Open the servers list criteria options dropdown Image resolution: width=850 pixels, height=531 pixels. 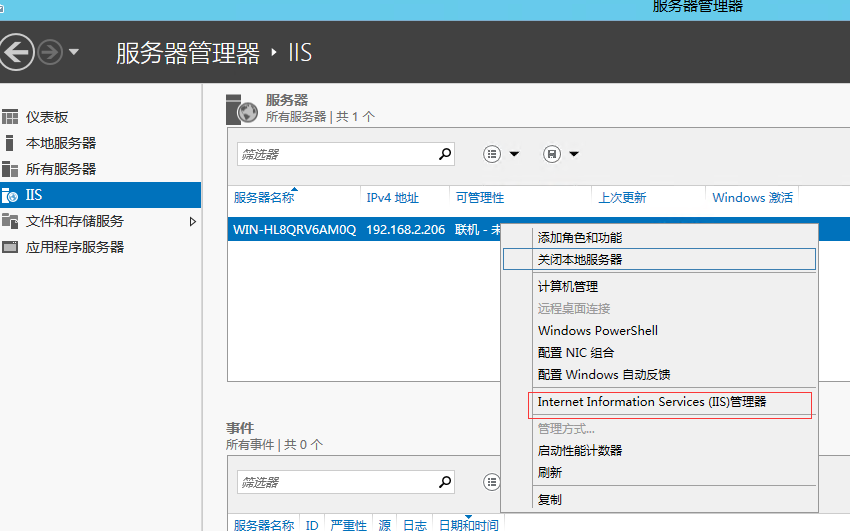[x=502, y=154]
